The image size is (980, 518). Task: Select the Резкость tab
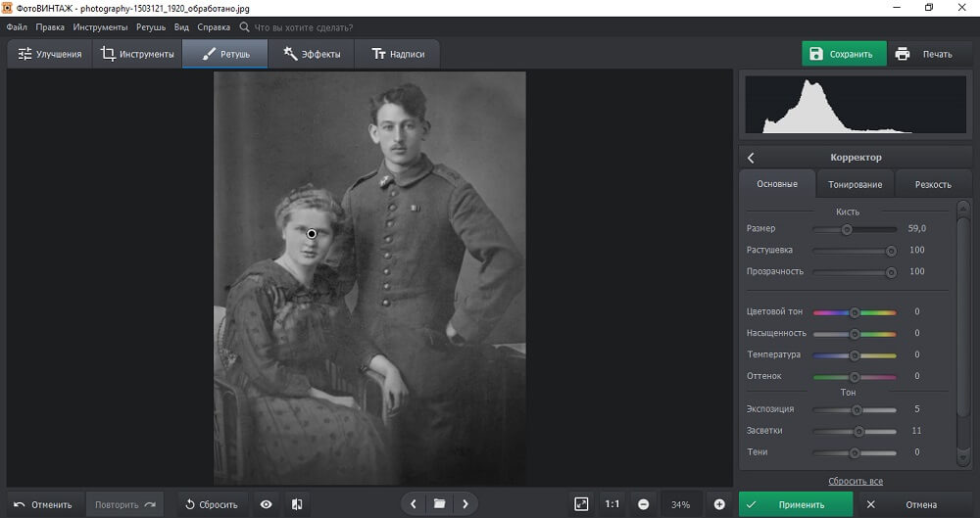[x=933, y=184]
